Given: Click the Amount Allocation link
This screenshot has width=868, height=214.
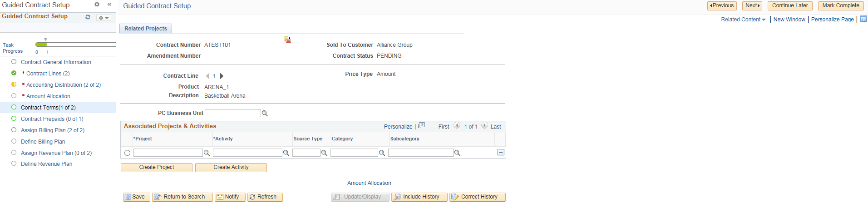Looking at the screenshot, I should tap(369, 183).
